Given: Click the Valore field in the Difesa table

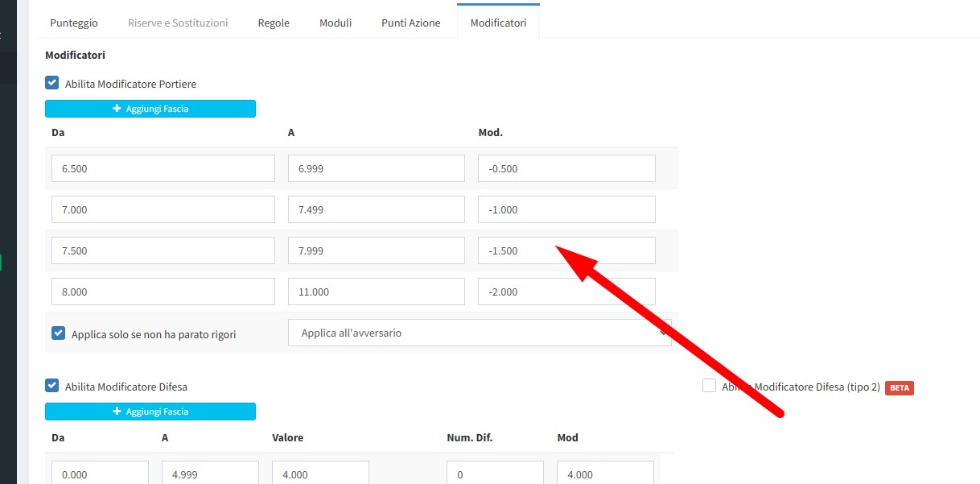Looking at the screenshot, I should (x=320, y=474).
